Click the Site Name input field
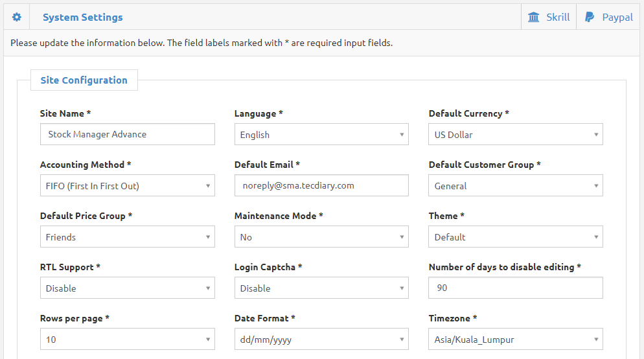 click(x=128, y=134)
